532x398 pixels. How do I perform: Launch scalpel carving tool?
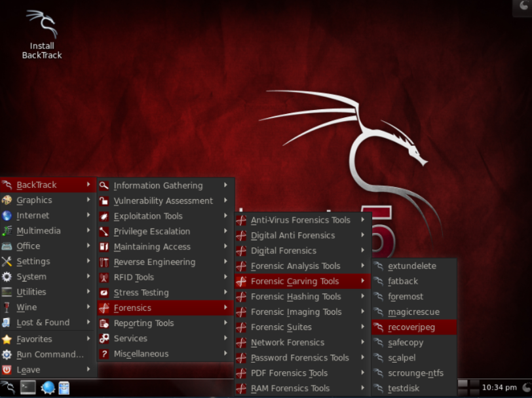pyautogui.click(x=414, y=357)
